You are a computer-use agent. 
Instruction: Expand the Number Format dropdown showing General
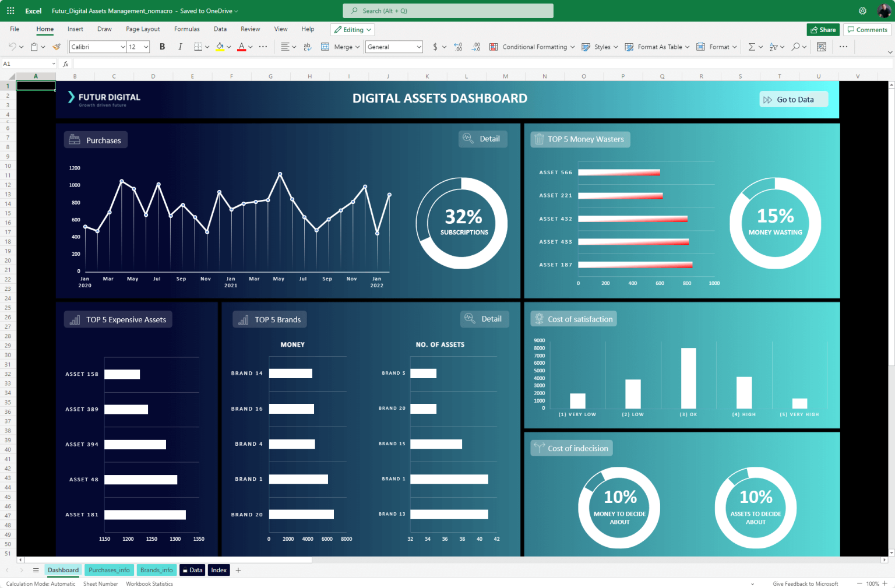394,47
